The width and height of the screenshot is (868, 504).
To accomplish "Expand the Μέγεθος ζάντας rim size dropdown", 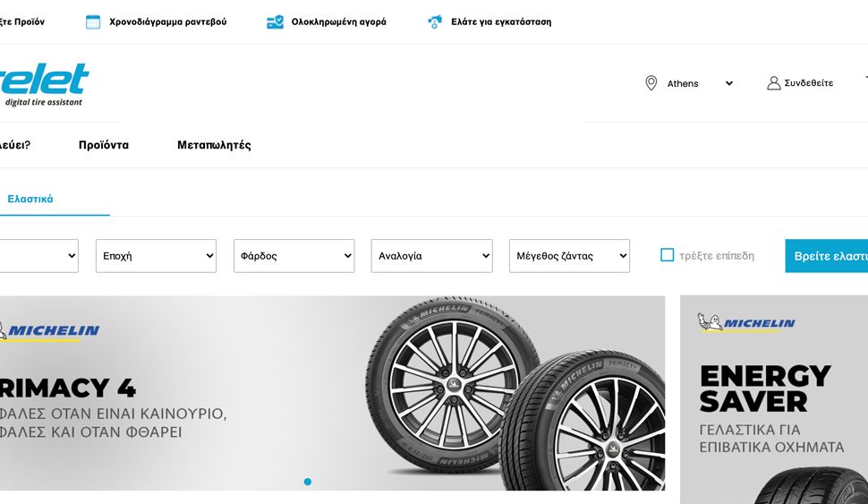I will pos(569,256).
